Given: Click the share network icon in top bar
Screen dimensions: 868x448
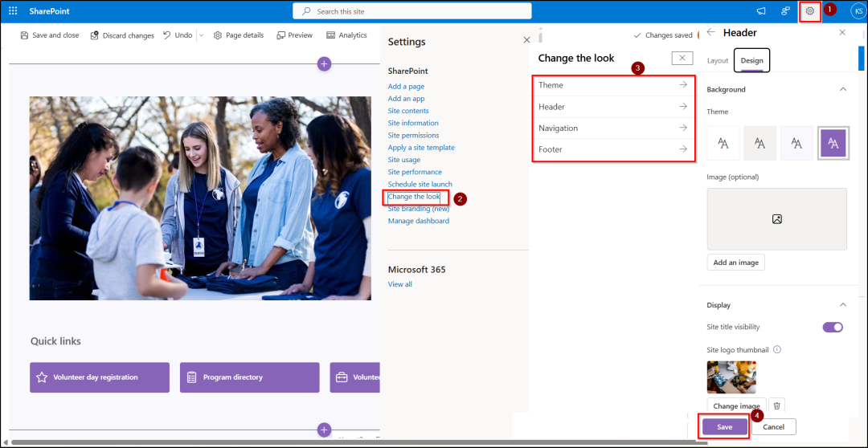Looking at the screenshot, I should 785,11.
